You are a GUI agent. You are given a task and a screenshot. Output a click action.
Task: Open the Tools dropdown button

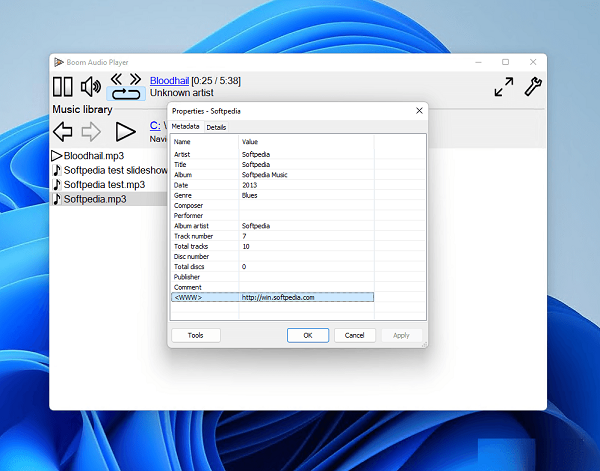click(195, 335)
